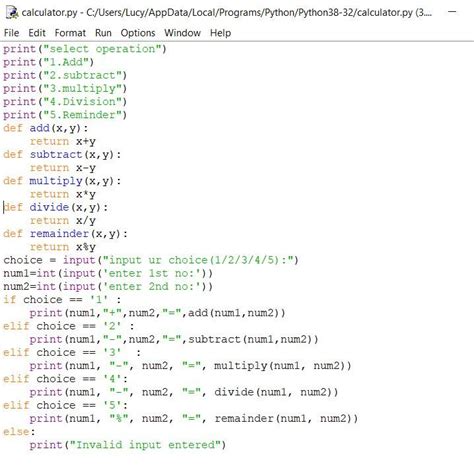
Task: Click the elif choice == '5': line
Action: click(65, 405)
